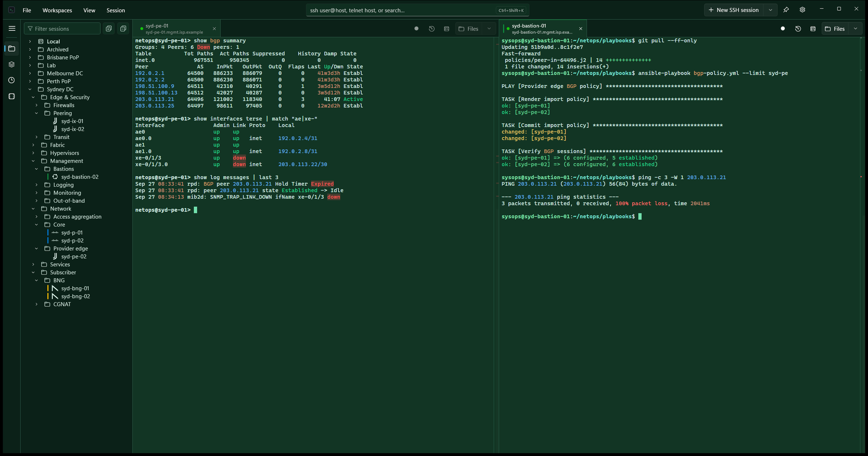The width and height of the screenshot is (868, 456).
Task: Expand the Perth PoP folder
Action: click(30, 81)
